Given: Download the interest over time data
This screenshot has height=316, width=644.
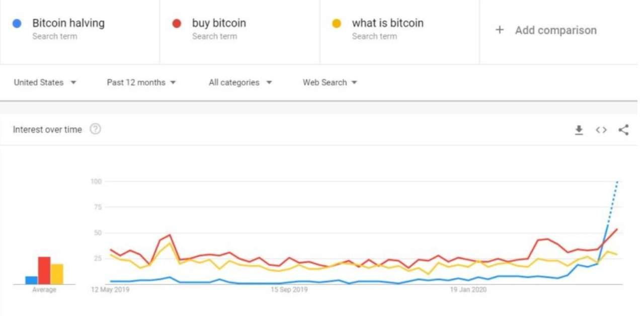Looking at the screenshot, I should click(579, 130).
